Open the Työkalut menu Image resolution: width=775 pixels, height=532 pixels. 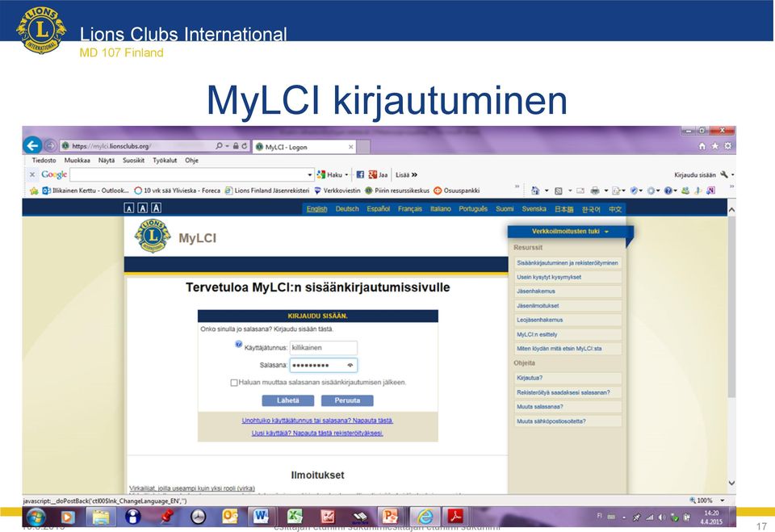pyautogui.click(x=165, y=160)
